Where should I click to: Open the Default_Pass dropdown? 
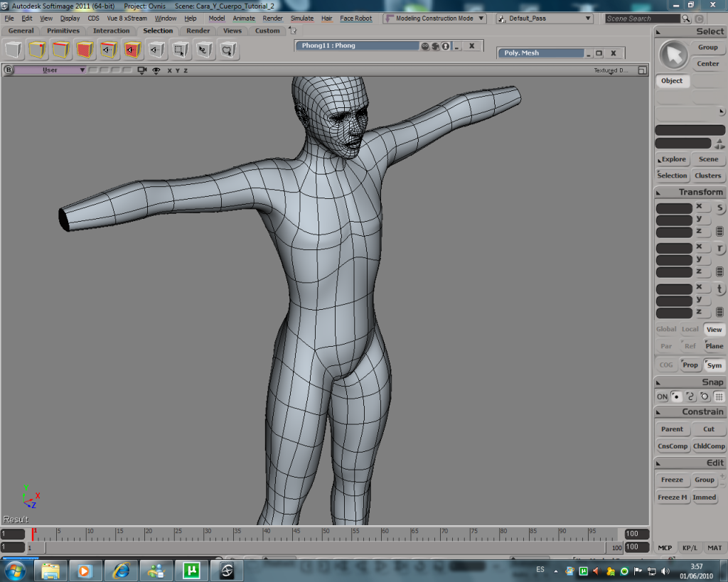coord(588,18)
